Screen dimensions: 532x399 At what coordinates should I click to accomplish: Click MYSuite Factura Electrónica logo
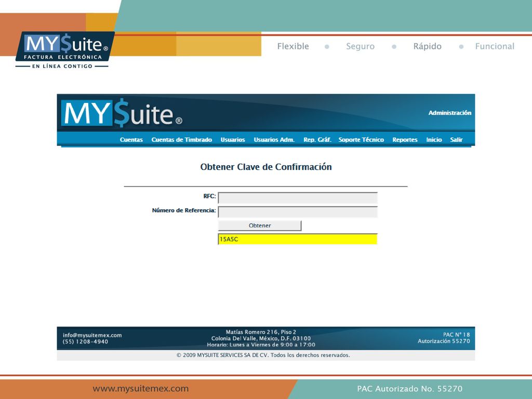[x=64, y=50]
